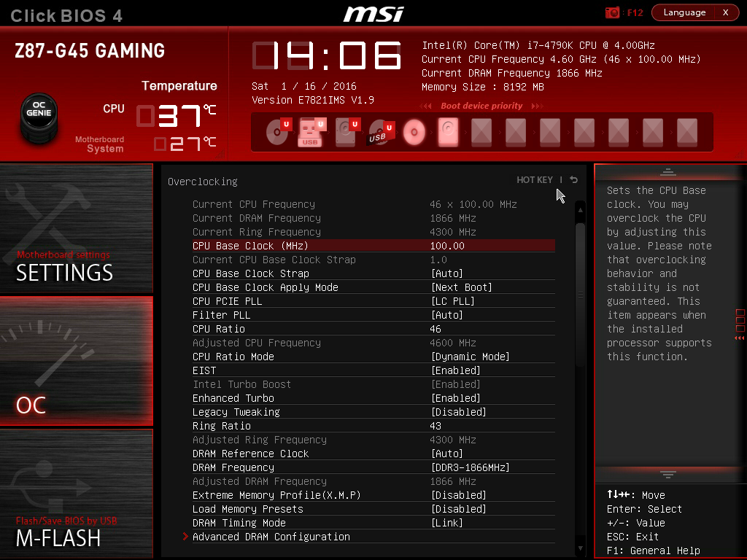The image size is (747, 560).
Task: Click the Z87-G45 GAMING board name
Action: 90,50
